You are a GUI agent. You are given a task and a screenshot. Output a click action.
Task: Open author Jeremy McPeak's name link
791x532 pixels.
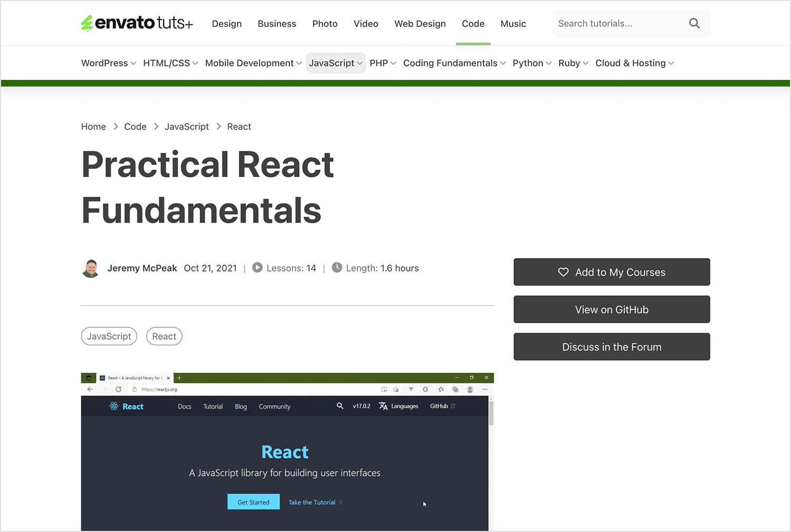click(142, 268)
